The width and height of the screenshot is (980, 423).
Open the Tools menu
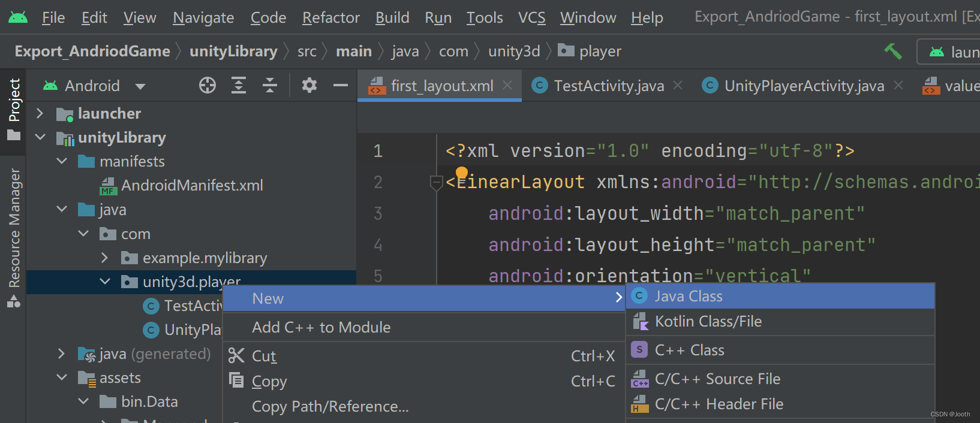coord(485,18)
